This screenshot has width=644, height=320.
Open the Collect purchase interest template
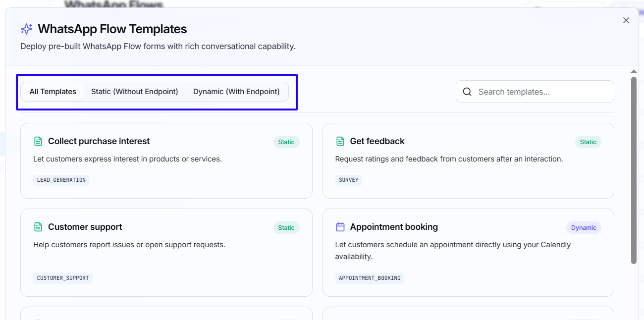pyautogui.click(x=166, y=160)
